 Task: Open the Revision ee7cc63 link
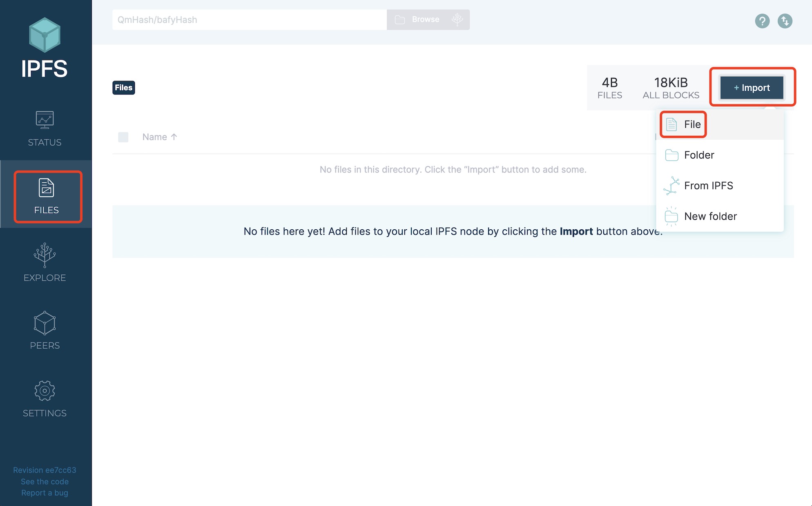[45, 470]
